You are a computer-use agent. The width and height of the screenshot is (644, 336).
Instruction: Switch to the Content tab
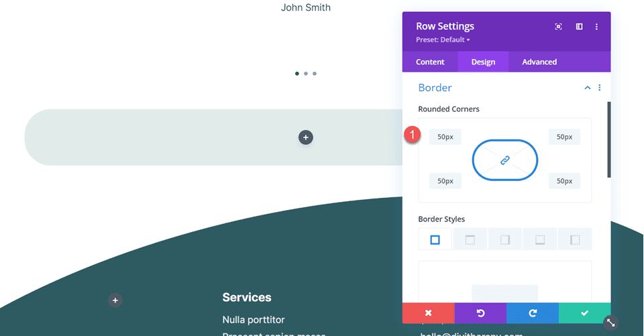[x=430, y=62]
